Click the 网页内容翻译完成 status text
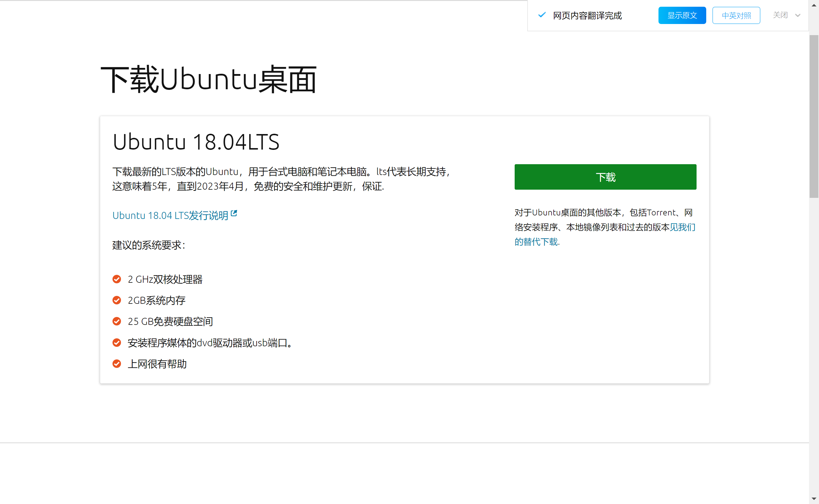819x504 pixels. pos(587,15)
